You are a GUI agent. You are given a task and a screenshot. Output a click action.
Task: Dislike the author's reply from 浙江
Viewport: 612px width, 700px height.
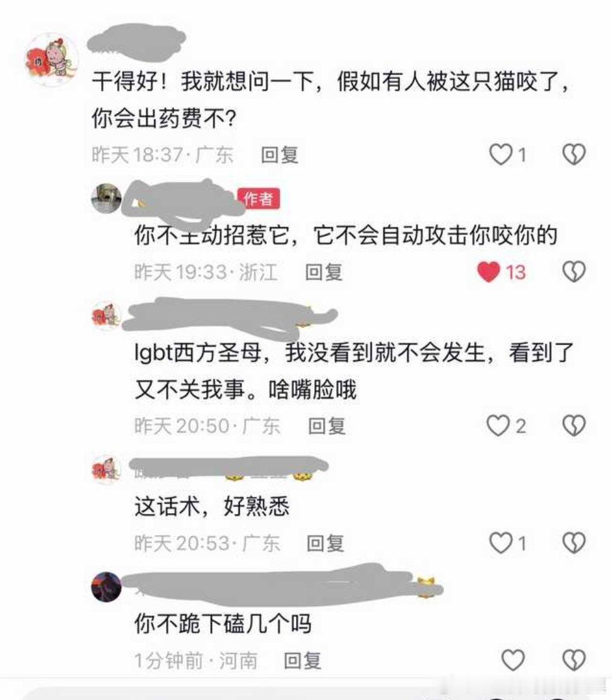pos(574,272)
